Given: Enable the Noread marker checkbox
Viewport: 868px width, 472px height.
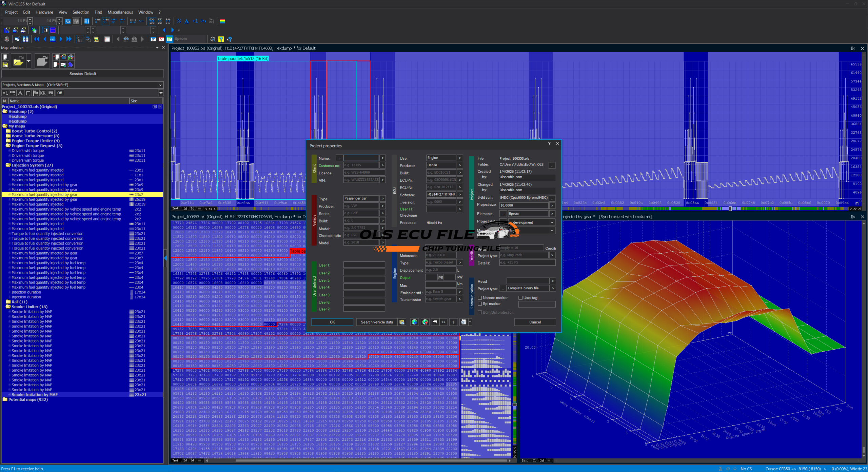Looking at the screenshot, I should click(x=480, y=298).
